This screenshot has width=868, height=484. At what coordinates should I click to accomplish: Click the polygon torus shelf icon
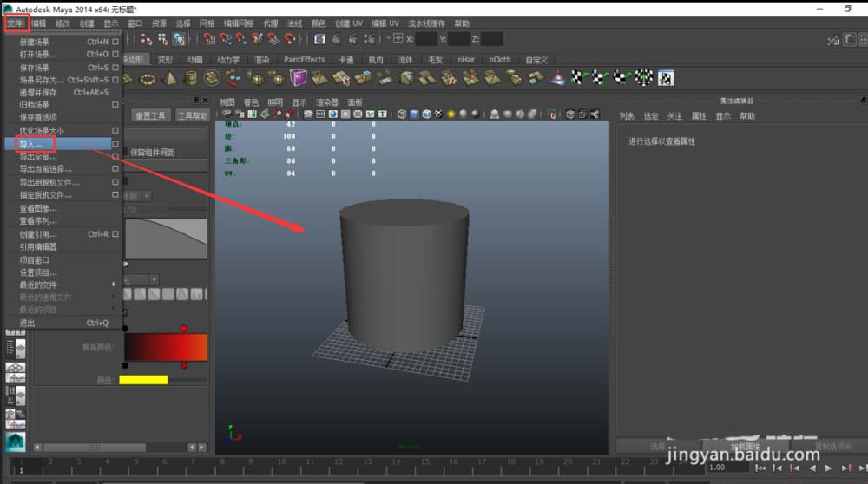point(148,79)
